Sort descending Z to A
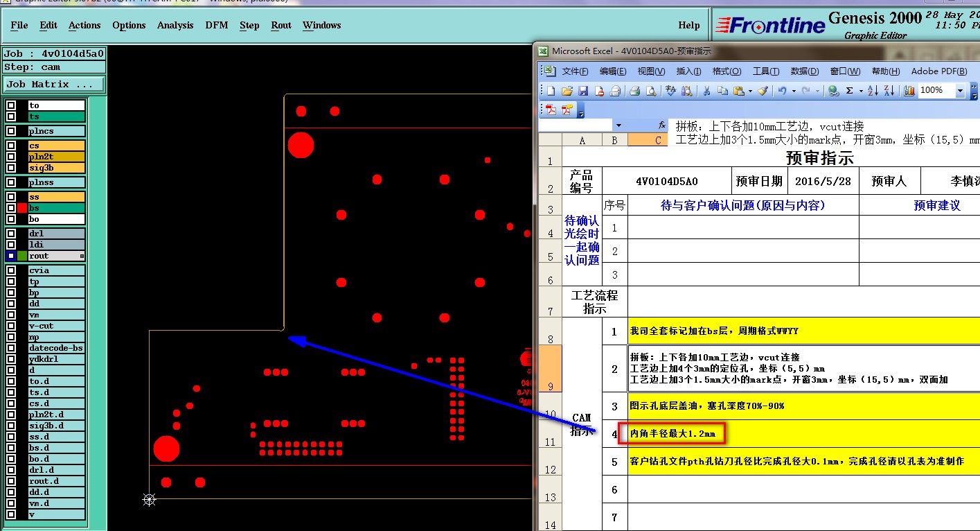The width and height of the screenshot is (980, 531). 889,91
